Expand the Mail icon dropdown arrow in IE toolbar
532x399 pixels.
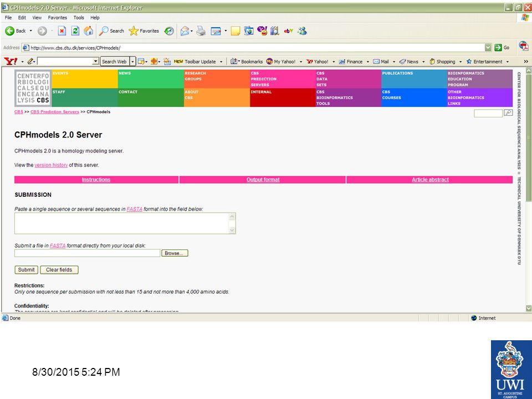pos(192,31)
